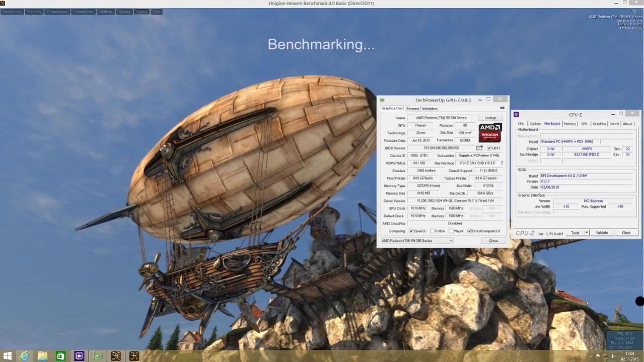Open the Bench tab in CPU-Z
644x362 pixels.
pos(614,124)
